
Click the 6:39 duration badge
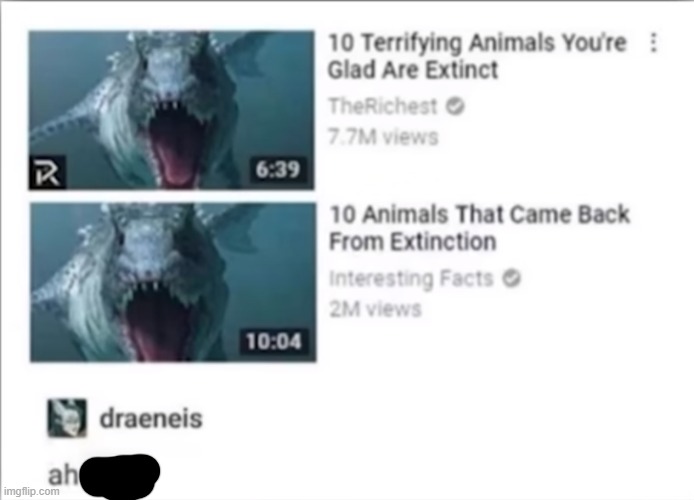tap(278, 169)
